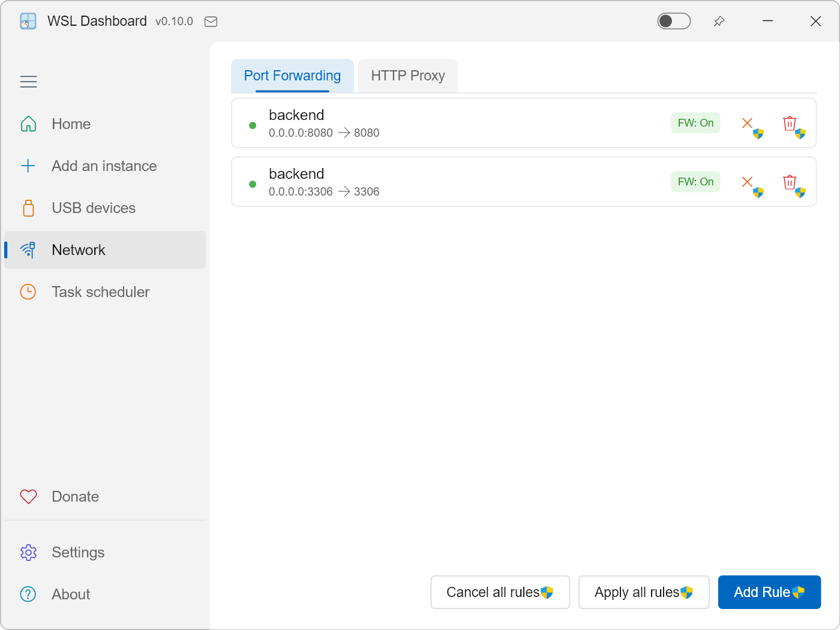The width and height of the screenshot is (840, 630).
Task: Toggle the switch in the title bar
Action: click(x=674, y=21)
